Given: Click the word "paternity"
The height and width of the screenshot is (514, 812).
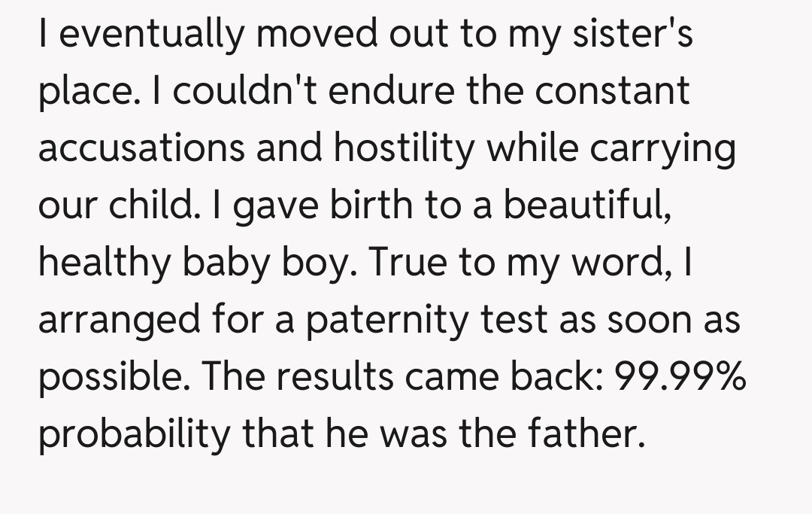Looking at the screenshot, I should tap(390, 321).
